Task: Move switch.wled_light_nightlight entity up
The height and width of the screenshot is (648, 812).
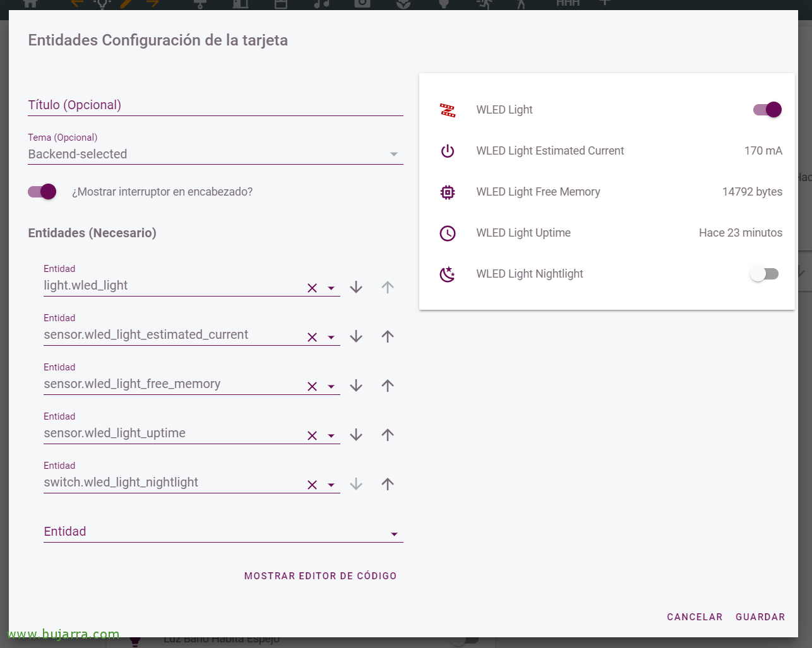Action: (x=388, y=484)
